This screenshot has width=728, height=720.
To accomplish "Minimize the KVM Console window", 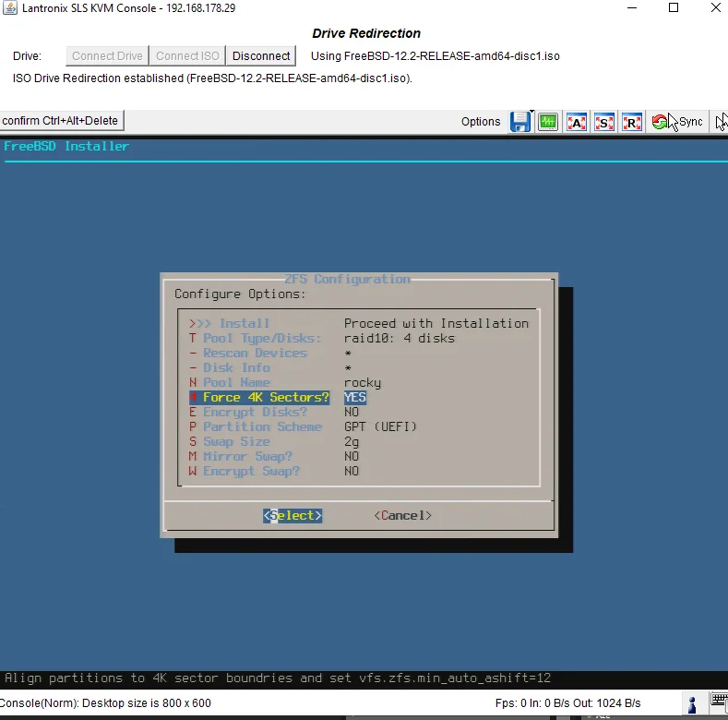I will (631, 8).
